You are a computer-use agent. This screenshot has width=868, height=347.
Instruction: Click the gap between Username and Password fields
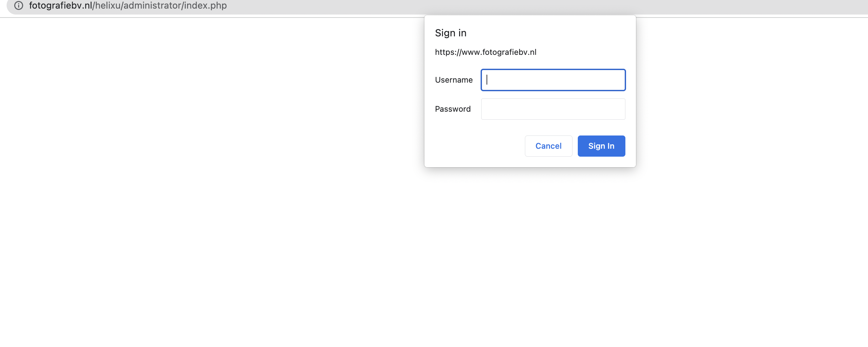click(x=553, y=95)
